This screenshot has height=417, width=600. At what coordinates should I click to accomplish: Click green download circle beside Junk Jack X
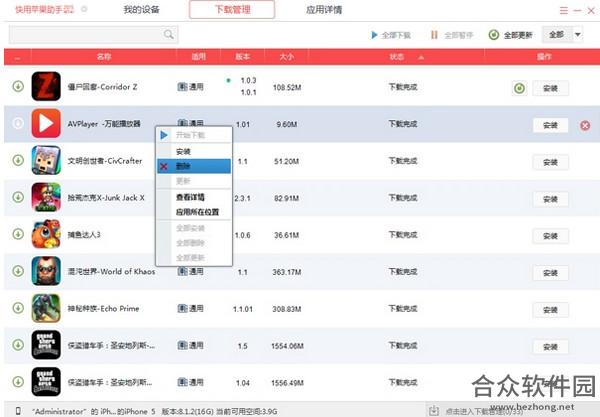(18, 197)
